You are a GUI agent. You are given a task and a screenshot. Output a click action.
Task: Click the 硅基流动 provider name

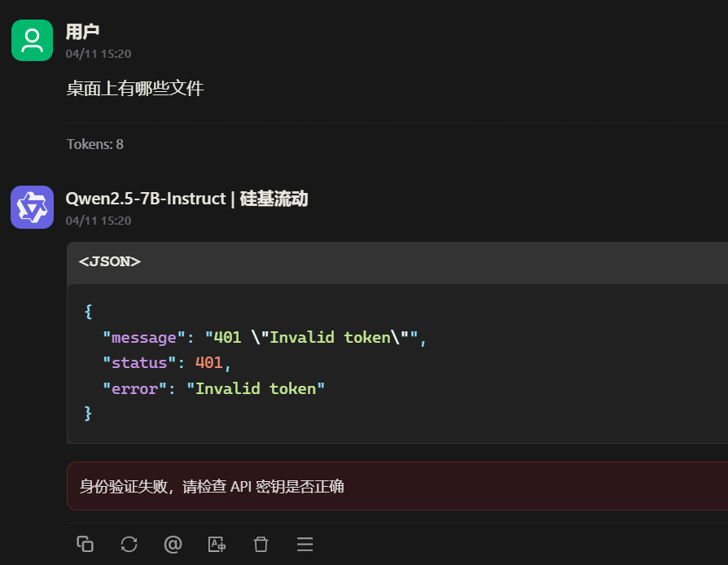tap(274, 199)
